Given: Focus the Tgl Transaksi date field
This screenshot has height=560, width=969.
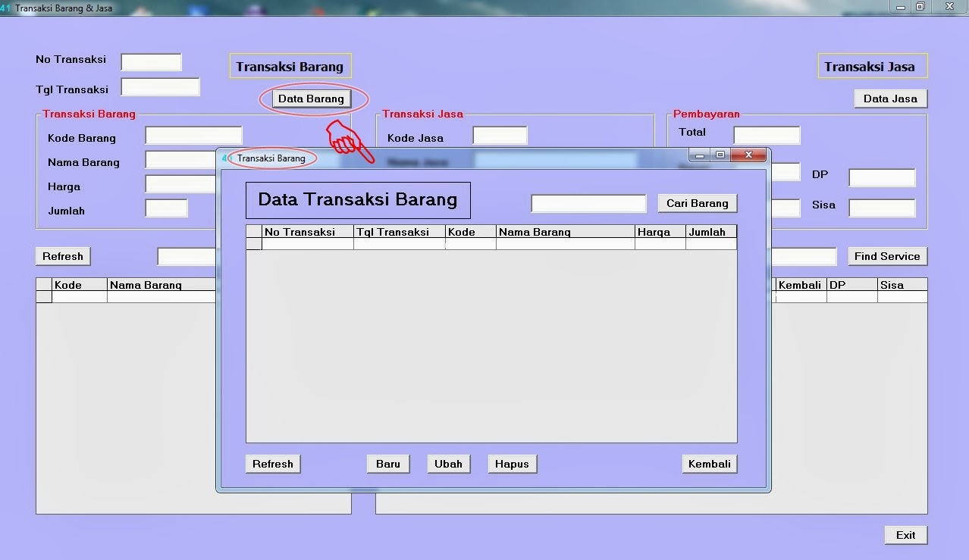Looking at the screenshot, I should (160, 86).
